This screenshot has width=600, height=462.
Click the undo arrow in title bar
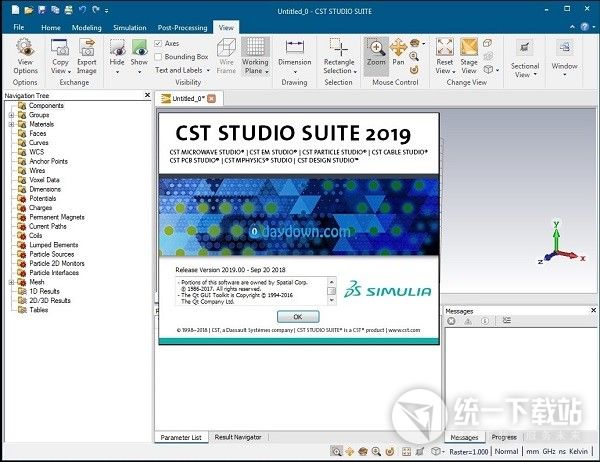[x=82, y=10]
